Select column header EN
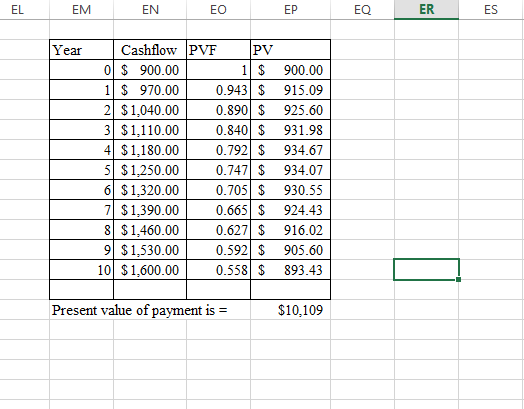Image resolution: width=524 pixels, height=409 pixels. point(150,9)
